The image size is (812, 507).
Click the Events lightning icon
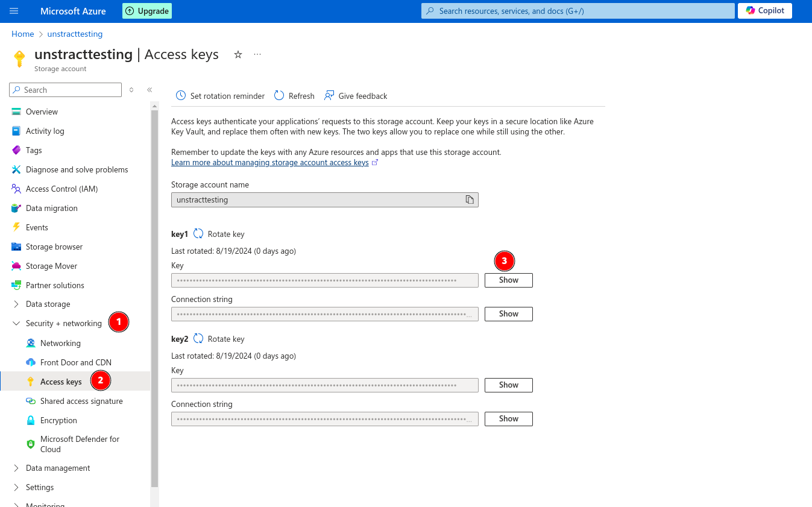point(16,227)
